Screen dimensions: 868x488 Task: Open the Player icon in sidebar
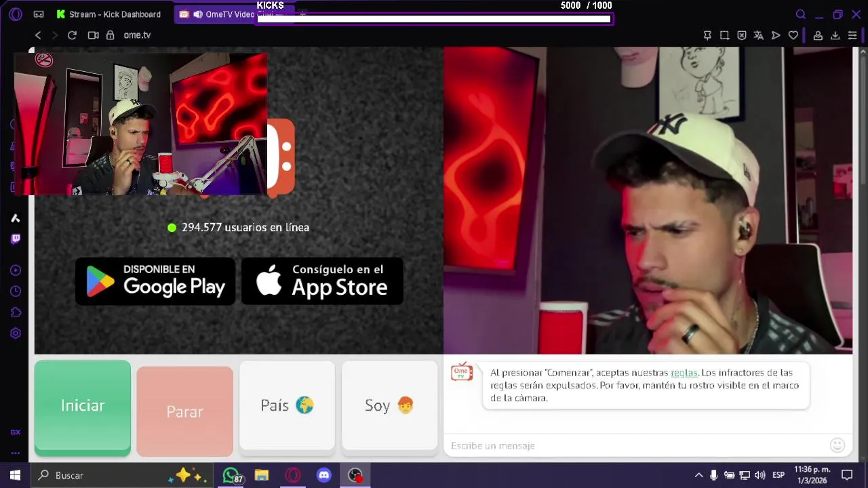coord(15,270)
